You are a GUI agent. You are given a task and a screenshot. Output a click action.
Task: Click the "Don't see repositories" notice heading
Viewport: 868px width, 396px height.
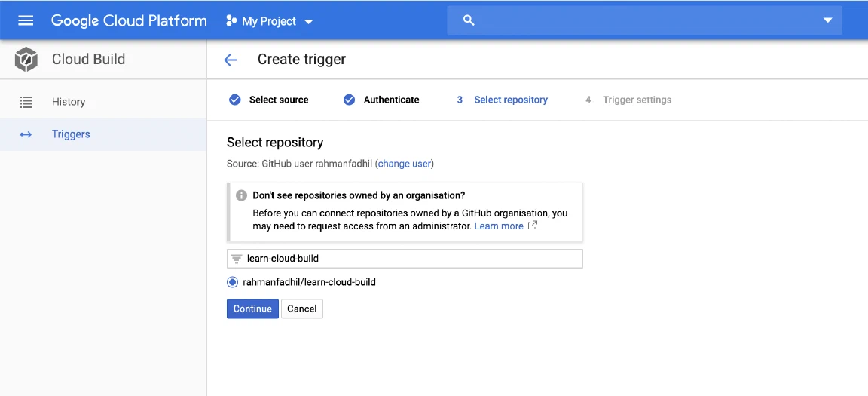359,195
